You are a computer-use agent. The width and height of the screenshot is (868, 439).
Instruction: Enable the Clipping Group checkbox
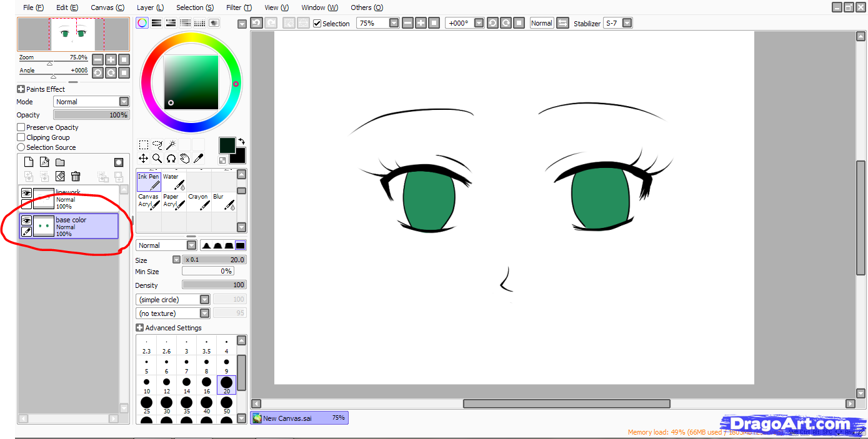pos(21,137)
